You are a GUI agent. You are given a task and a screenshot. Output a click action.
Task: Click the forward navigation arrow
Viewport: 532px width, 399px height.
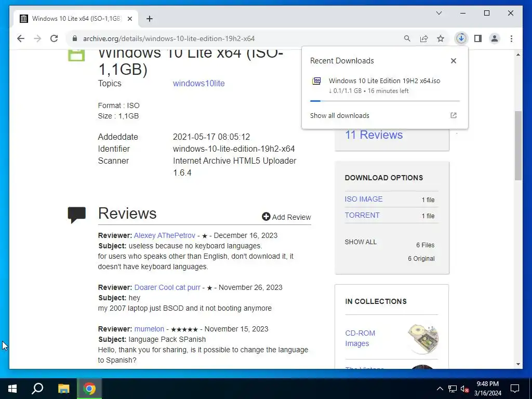[x=37, y=38]
